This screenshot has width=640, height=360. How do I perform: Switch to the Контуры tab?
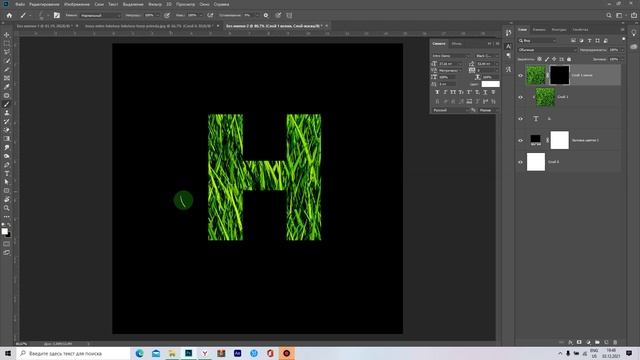[x=559, y=30]
